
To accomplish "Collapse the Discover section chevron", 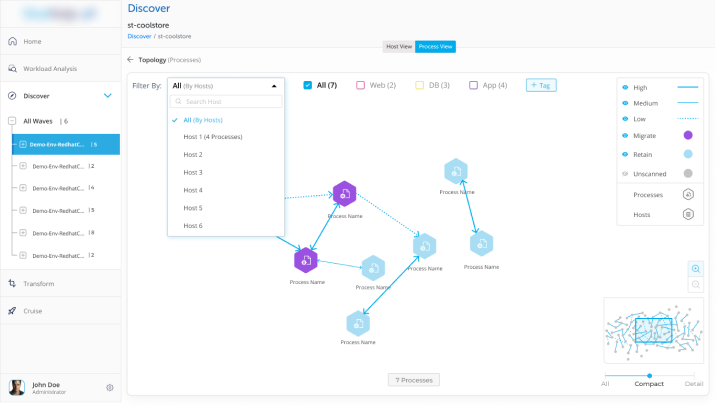I will click(x=107, y=96).
